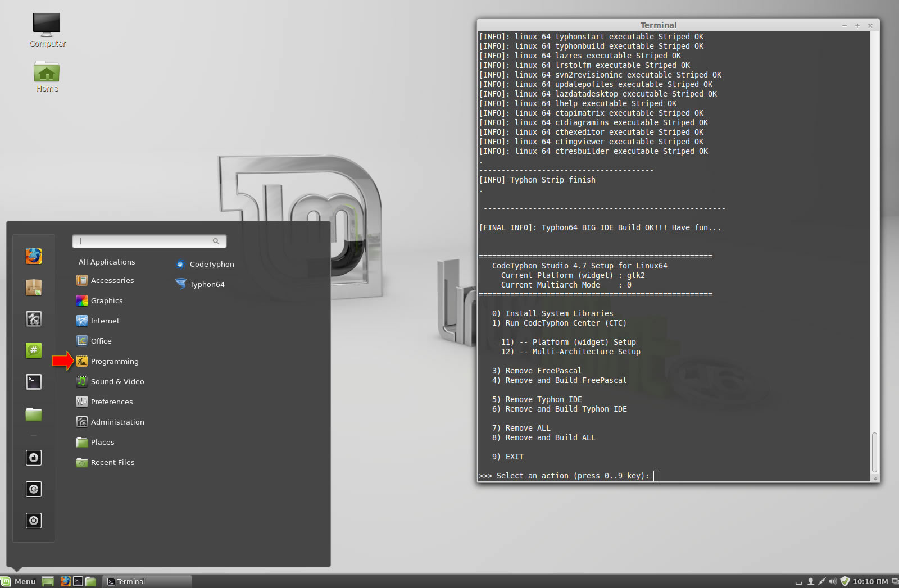Click '3) Remove FreePascal' text in Terminal
This screenshot has width=899, height=588.
537,371
